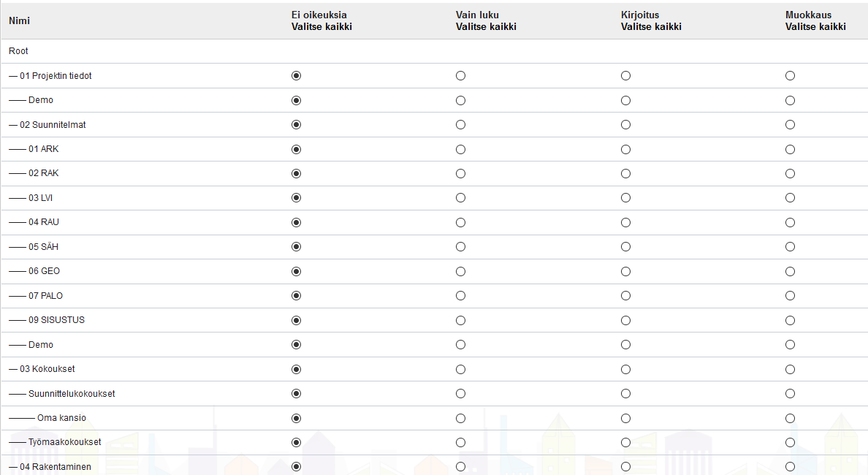Give 03 LVI read-only 'Vain luku' access
This screenshot has width=868, height=475.
[x=460, y=198]
